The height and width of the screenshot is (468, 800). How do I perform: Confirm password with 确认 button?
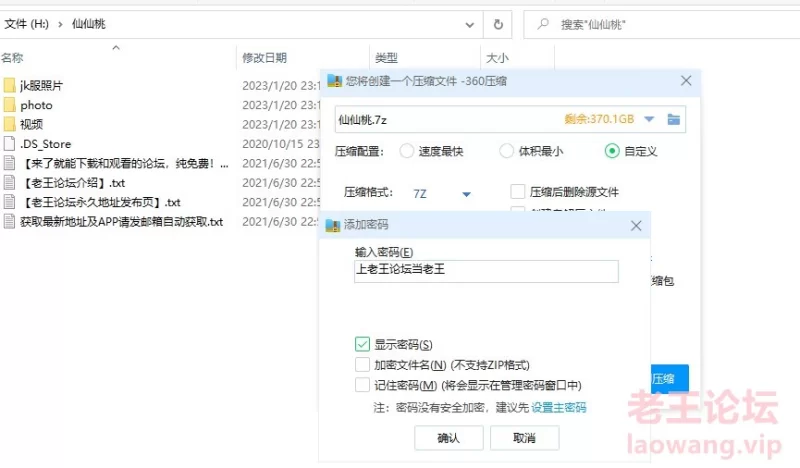[448, 438]
